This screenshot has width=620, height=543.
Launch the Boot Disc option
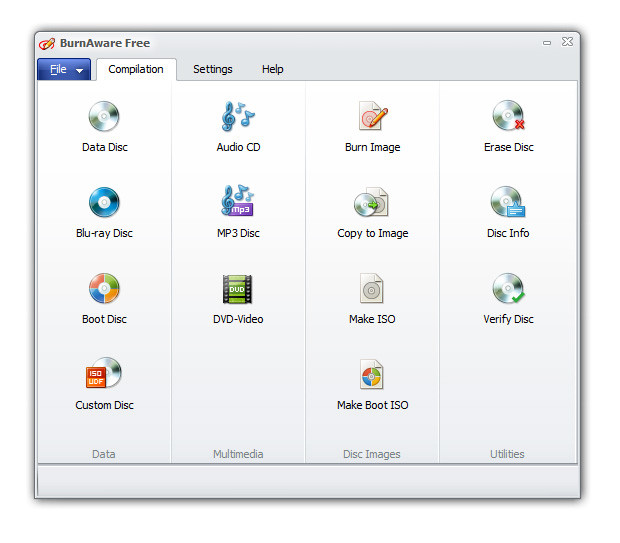click(x=104, y=288)
